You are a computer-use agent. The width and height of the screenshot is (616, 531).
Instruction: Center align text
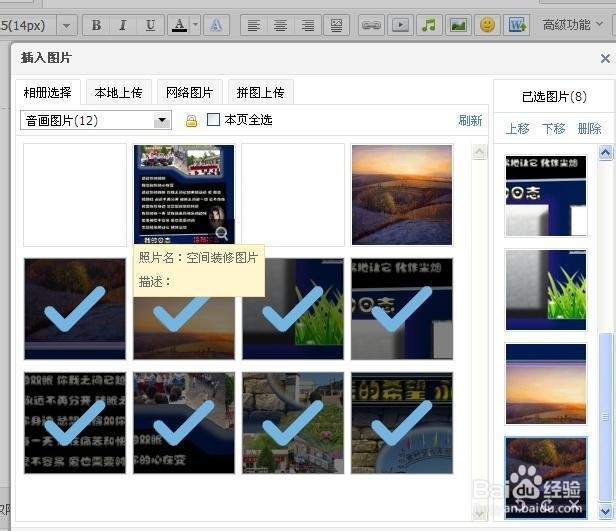point(280,26)
